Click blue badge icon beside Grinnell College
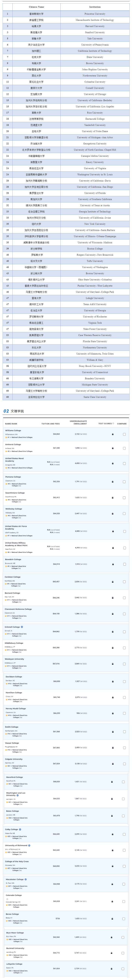 click(x=22, y=627)
